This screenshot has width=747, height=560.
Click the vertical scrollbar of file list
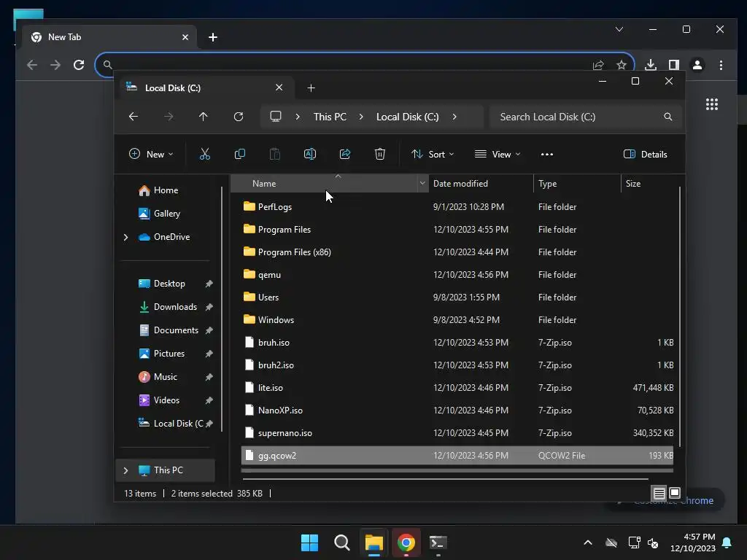click(680, 316)
